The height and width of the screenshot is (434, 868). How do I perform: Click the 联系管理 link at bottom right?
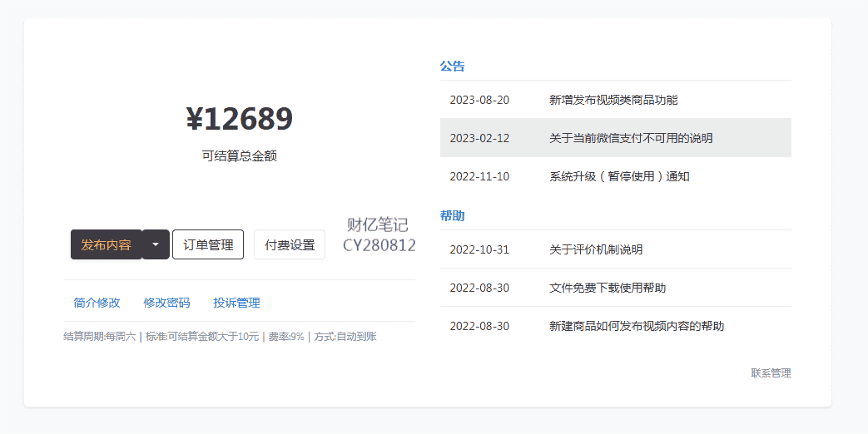coord(771,373)
